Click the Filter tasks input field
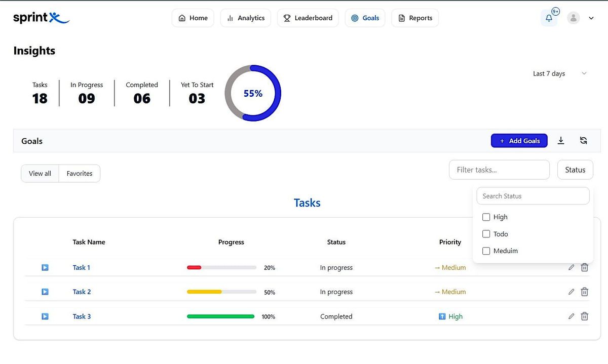 point(499,170)
